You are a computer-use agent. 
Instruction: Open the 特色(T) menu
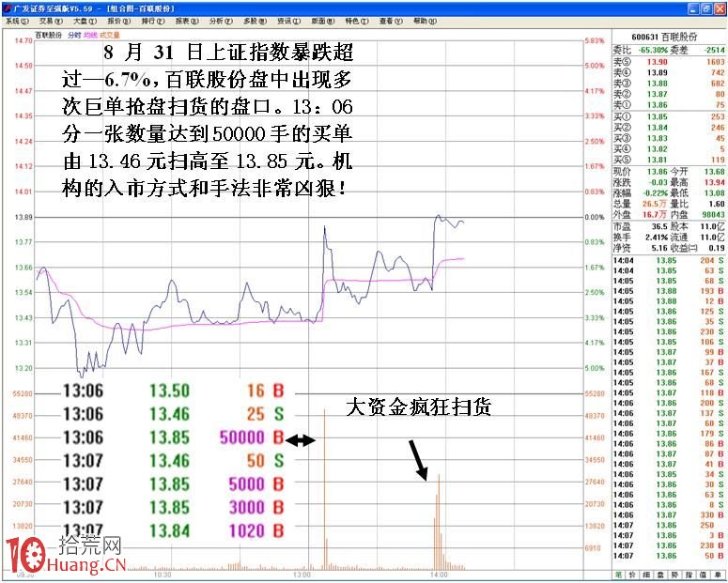point(357,22)
